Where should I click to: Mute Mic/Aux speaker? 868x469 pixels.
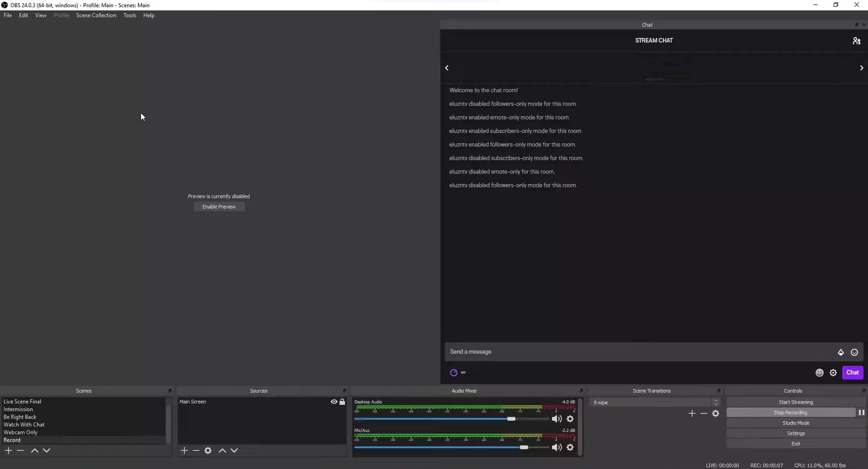tap(557, 447)
